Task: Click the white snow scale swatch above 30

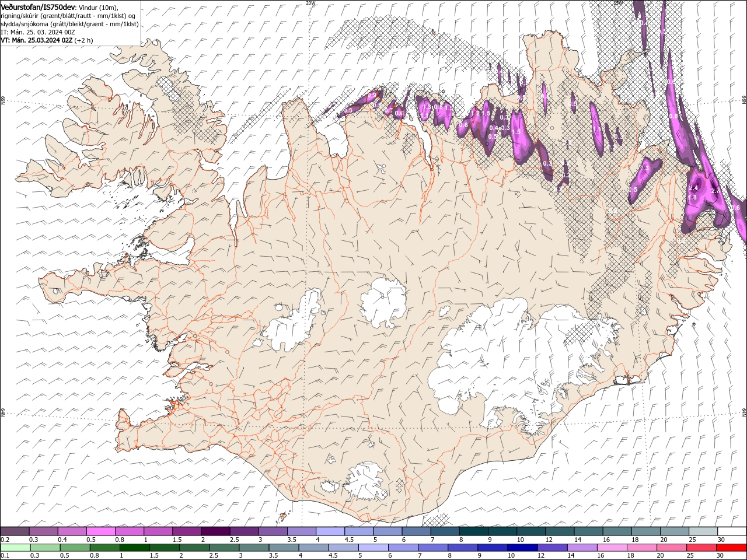Action: point(731,531)
